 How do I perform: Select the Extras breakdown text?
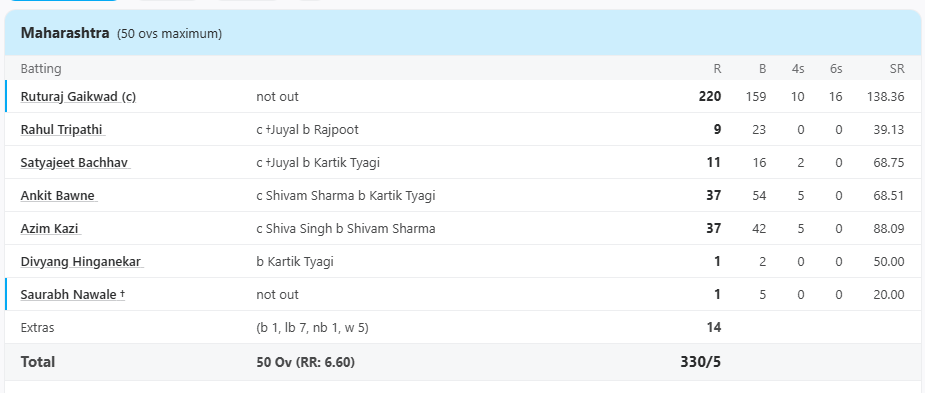pyautogui.click(x=312, y=328)
